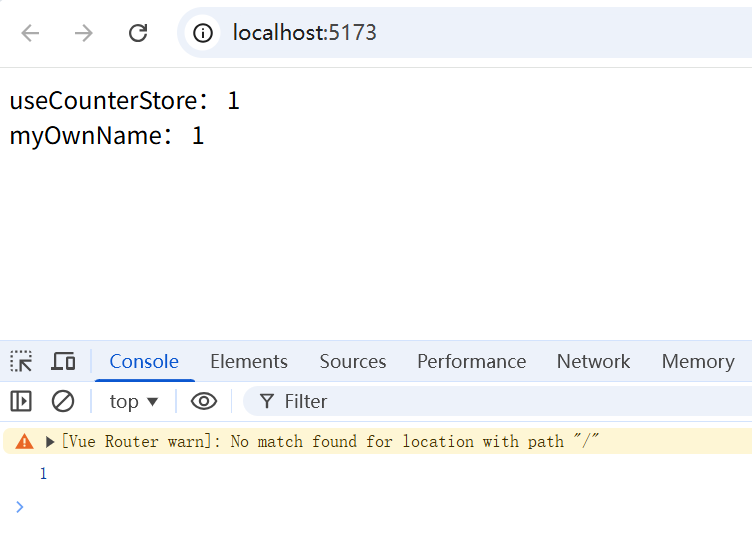Image resolution: width=752 pixels, height=534 pixels.
Task: Select the logged value 1 in console
Action: (43, 474)
